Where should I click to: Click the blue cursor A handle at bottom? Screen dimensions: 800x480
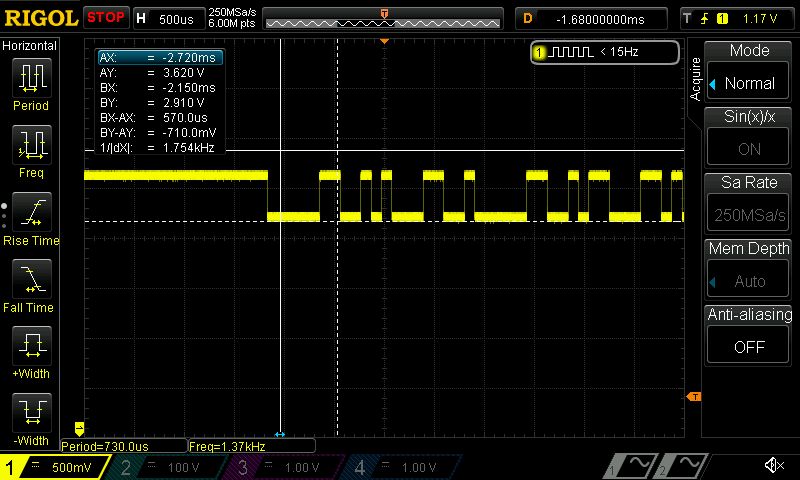click(280, 435)
